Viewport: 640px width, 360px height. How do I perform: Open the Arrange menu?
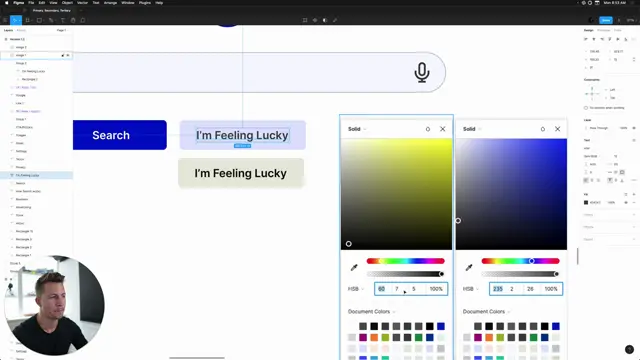110,3
